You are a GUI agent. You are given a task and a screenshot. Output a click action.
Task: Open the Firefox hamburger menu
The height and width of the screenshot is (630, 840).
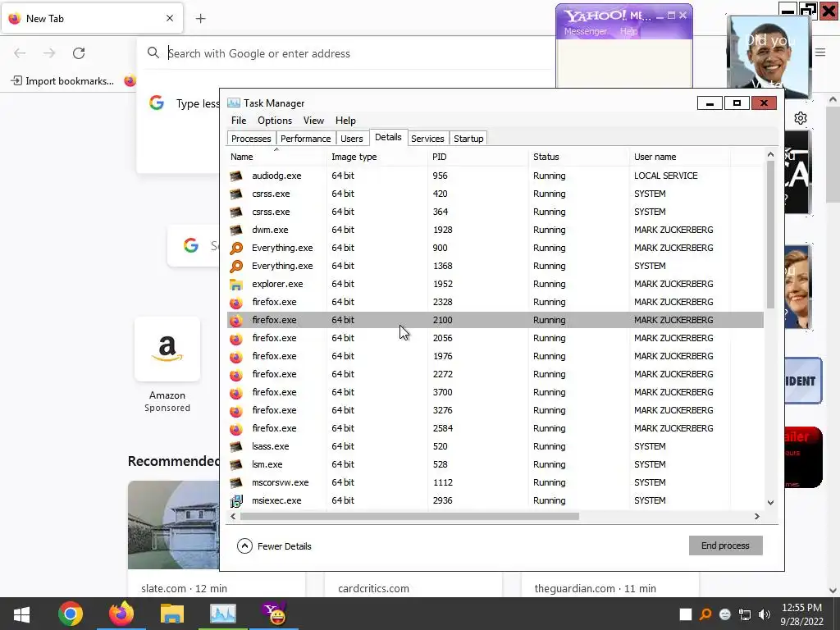click(x=820, y=52)
